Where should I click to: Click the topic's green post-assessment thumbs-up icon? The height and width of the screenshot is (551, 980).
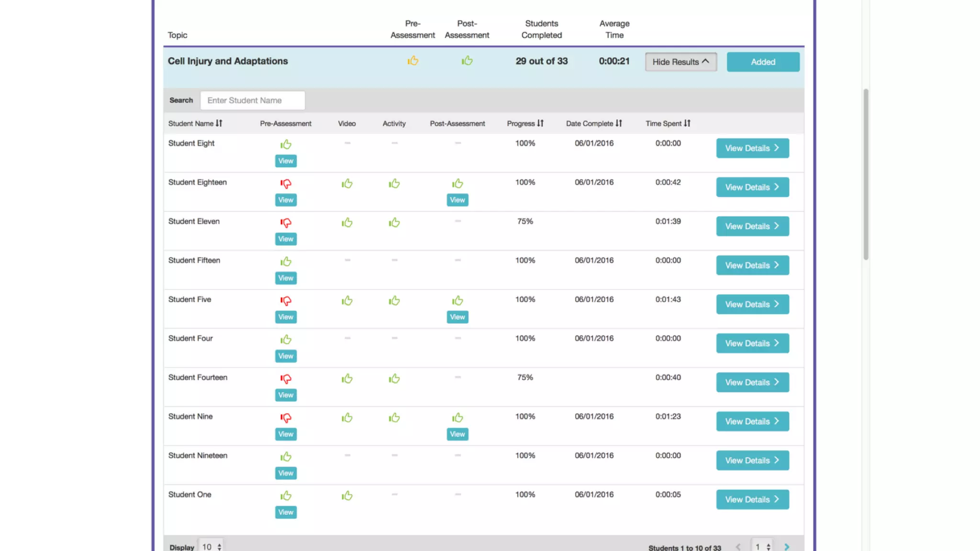point(467,61)
